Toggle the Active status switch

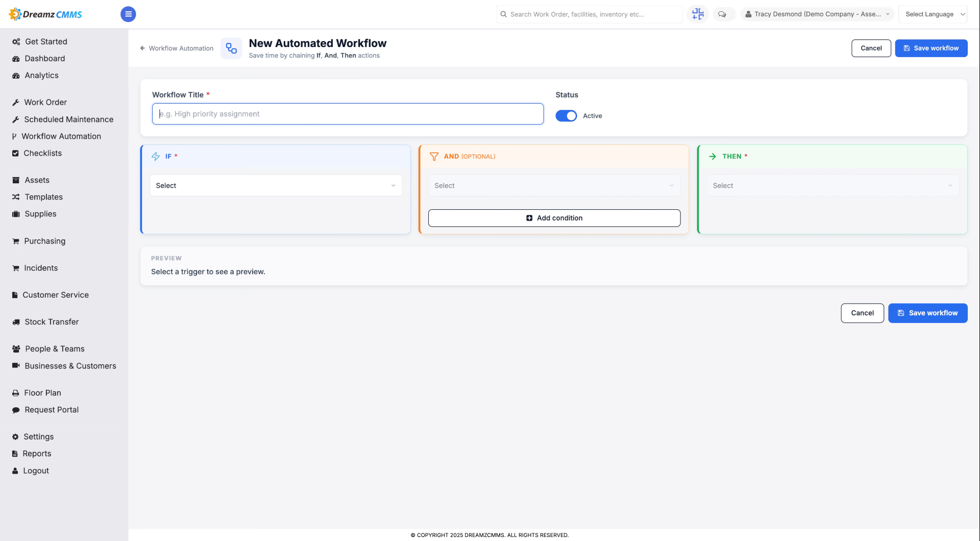click(x=566, y=116)
